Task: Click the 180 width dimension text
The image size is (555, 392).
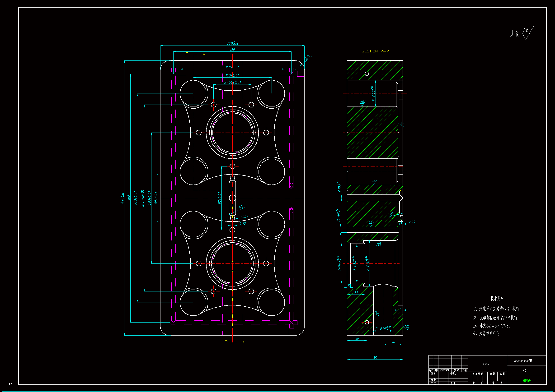Action: click(232, 50)
